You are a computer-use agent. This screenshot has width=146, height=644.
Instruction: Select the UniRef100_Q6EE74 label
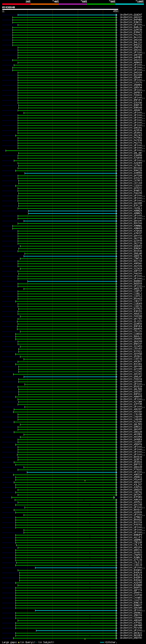pos(131,256)
